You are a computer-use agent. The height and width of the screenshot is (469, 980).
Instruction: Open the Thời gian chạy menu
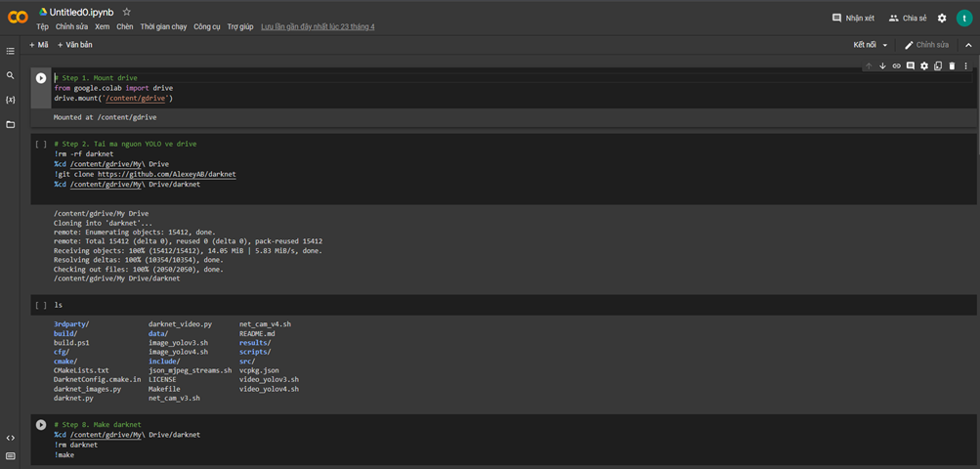click(164, 27)
